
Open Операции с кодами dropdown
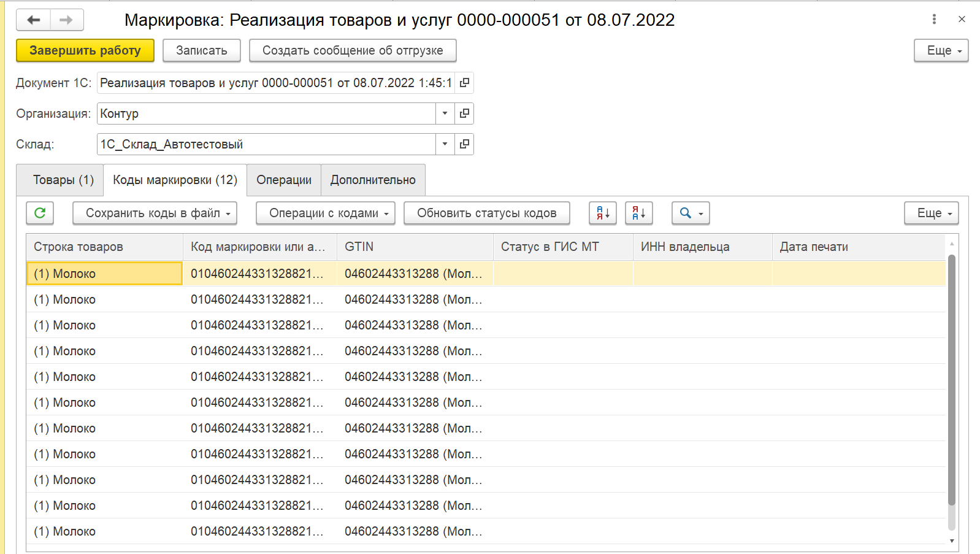(x=326, y=213)
